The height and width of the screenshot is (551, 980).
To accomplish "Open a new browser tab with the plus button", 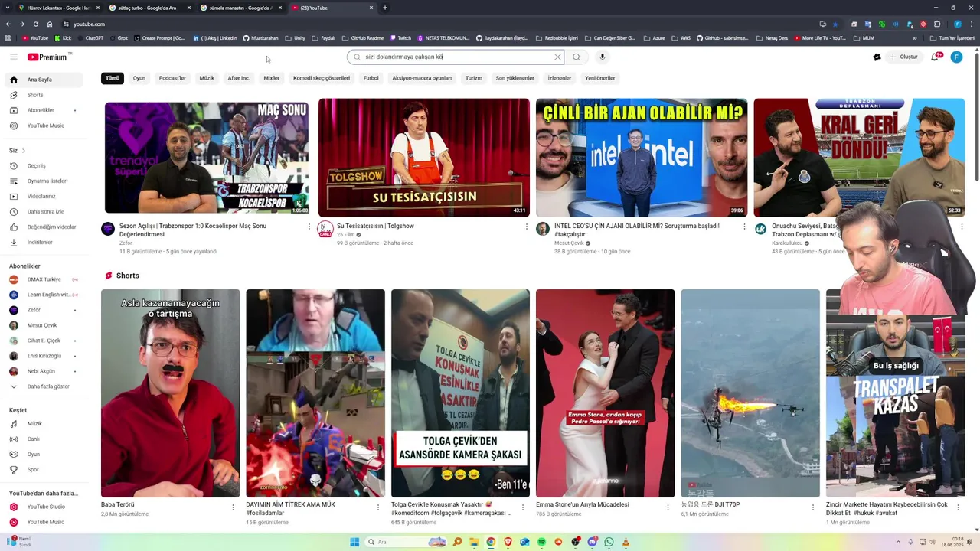I will tap(384, 8).
